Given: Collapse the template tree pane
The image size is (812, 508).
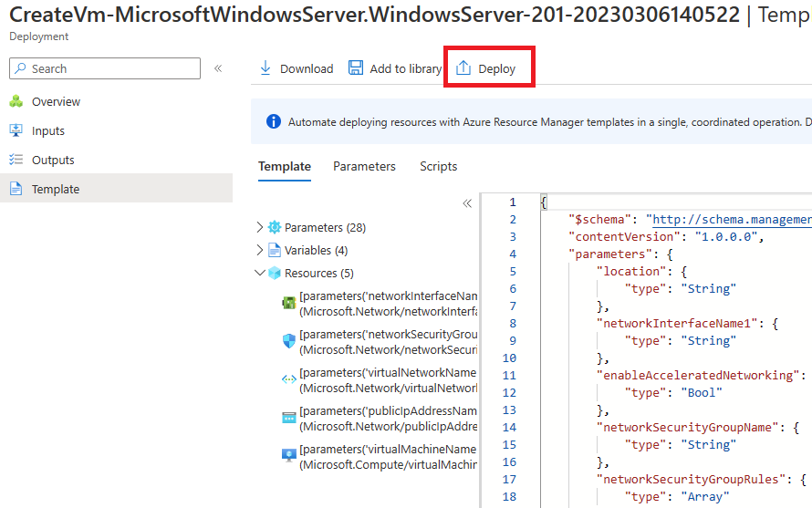Looking at the screenshot, I should point(467,203).
